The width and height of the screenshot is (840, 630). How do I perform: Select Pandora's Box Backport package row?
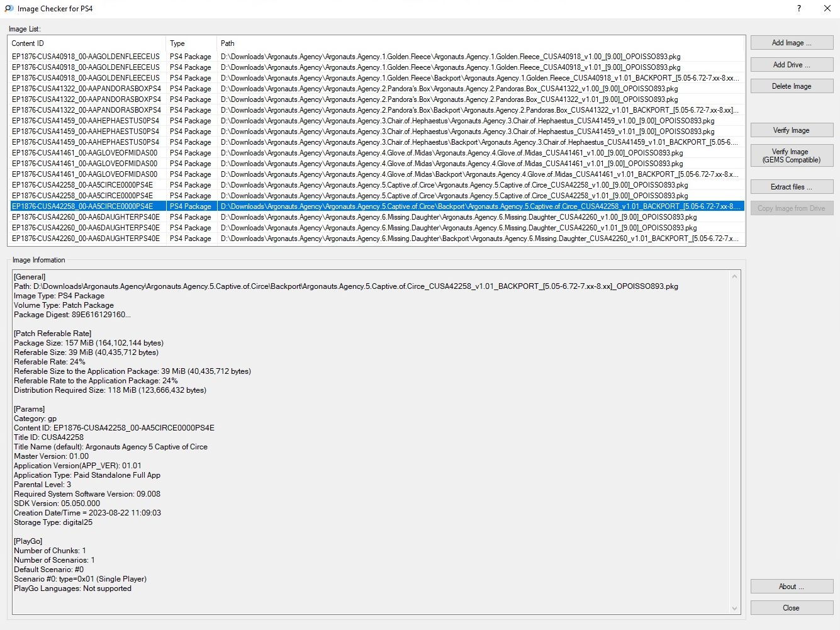click(378, 110)
